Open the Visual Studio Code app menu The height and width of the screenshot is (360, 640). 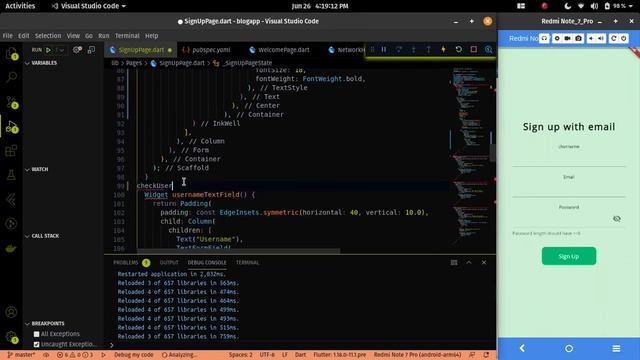(89, 6)
